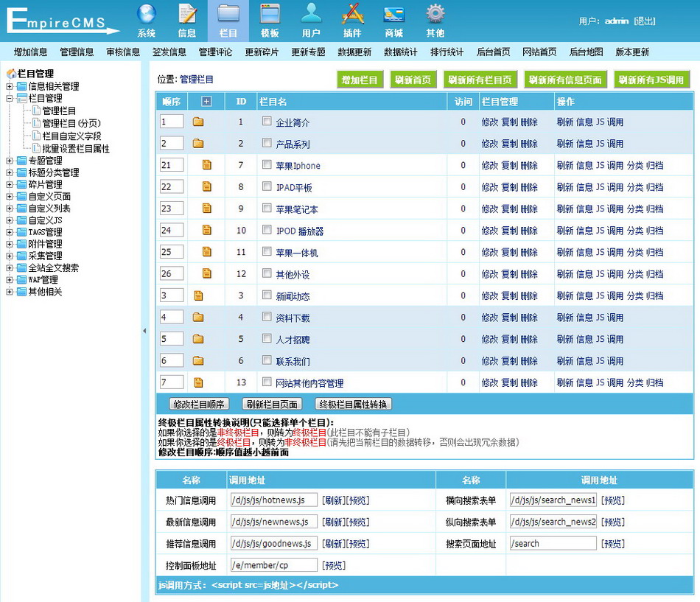Open the 插件 tools icon
Viewport: 700px width, 602px height.
point(352,14)
